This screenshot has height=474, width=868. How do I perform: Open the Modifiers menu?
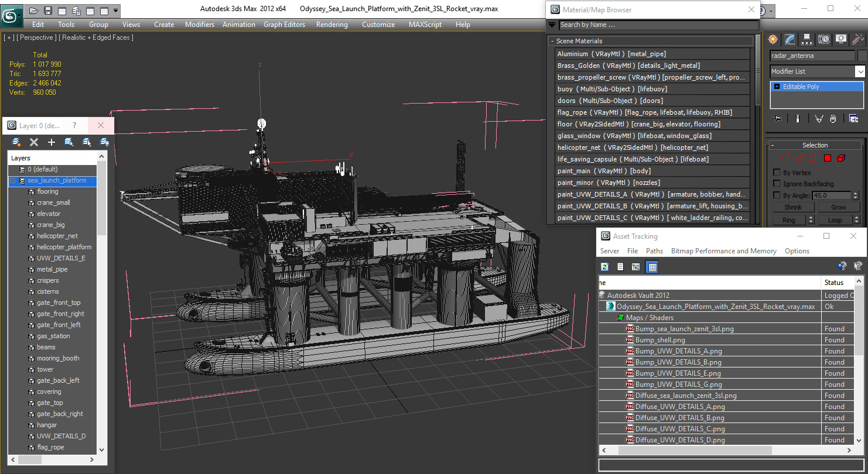(x=200, y=25)
